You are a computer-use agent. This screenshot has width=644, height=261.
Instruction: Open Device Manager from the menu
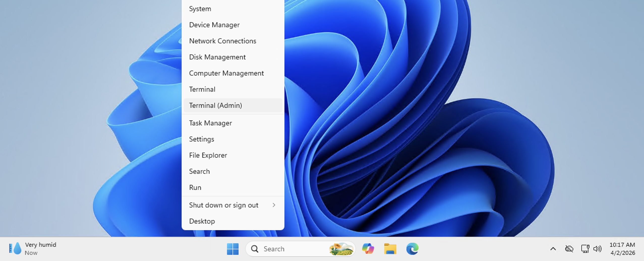214,25
